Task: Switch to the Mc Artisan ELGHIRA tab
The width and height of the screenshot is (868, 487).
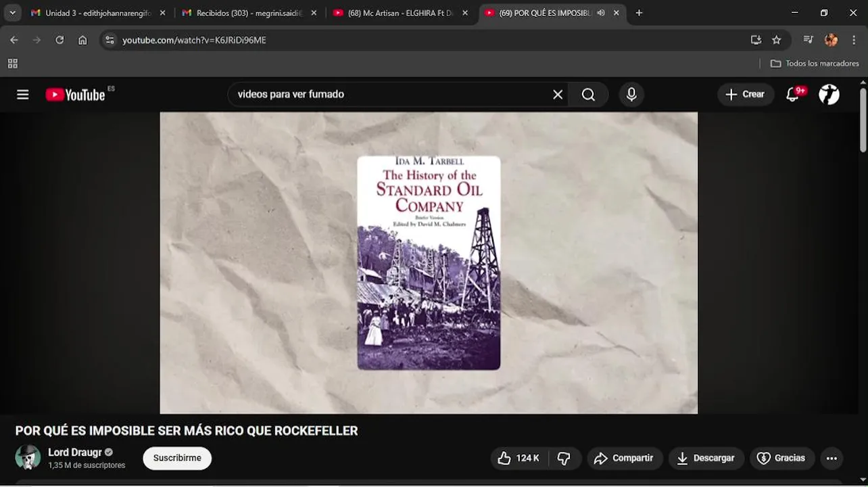Action: pyautogui.click(x=400, y=13)
